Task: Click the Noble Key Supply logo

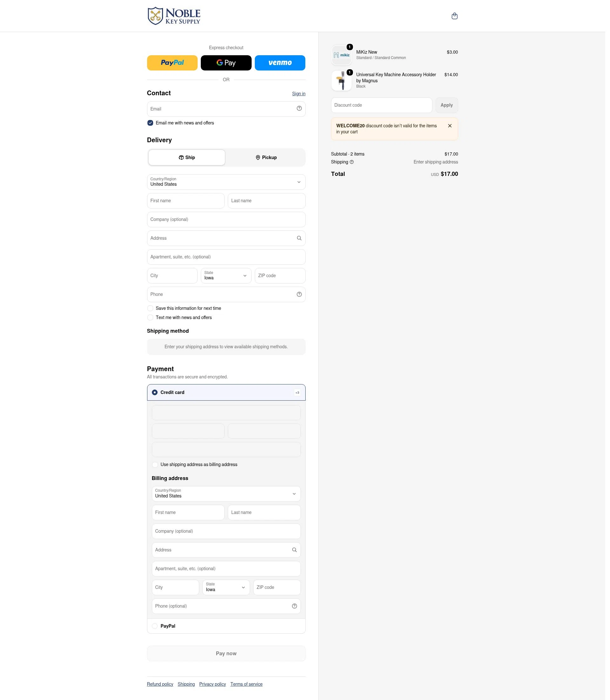Action: pos(175,16)
